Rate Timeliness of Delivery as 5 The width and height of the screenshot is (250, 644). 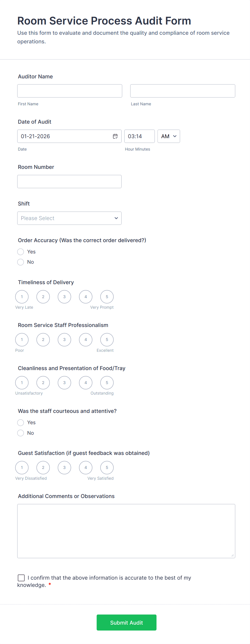tap(107, 297)
